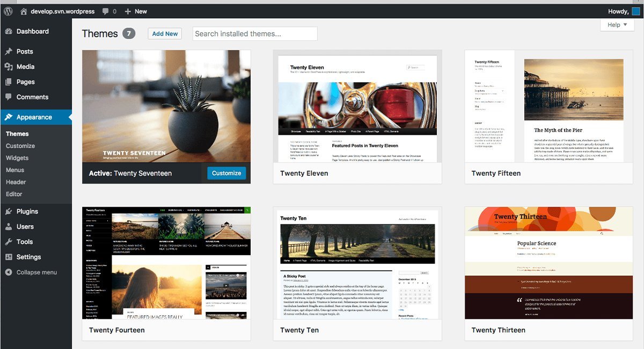Image resolution: width=644 pixels, height=349 pixels.
Task: Click the Active: Twenty Seventeen label
Action: tap(130, 173)
